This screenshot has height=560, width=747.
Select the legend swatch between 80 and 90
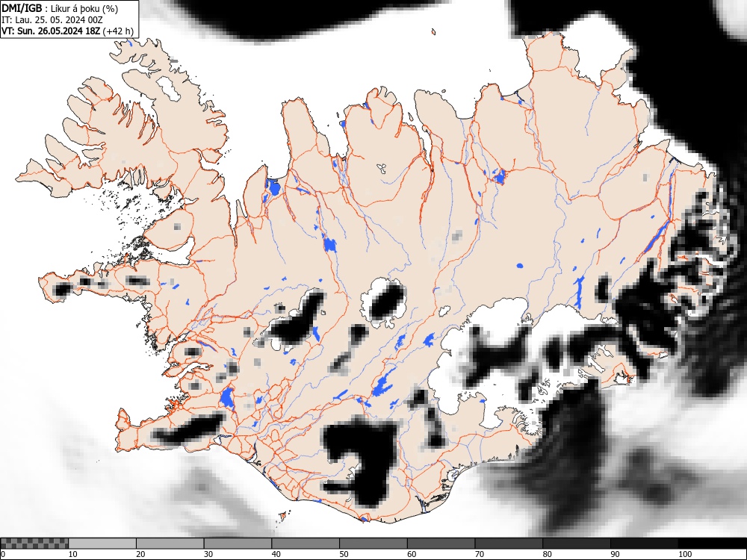click(577, 544)
